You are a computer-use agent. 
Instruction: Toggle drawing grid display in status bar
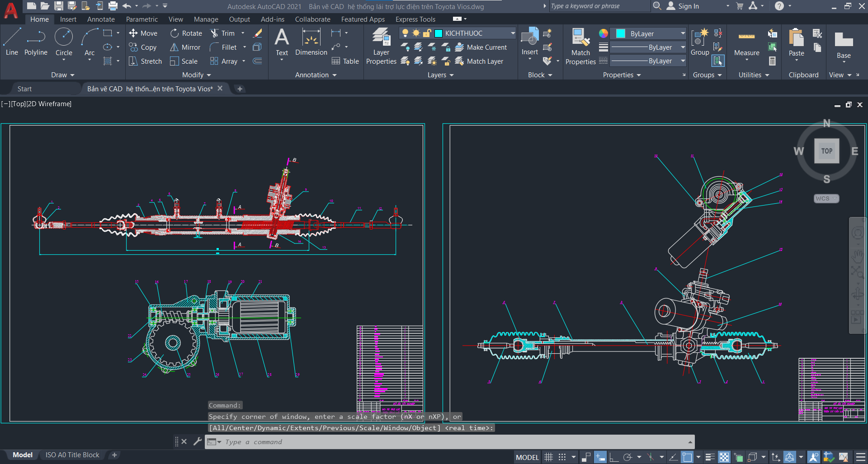point(548,457)
